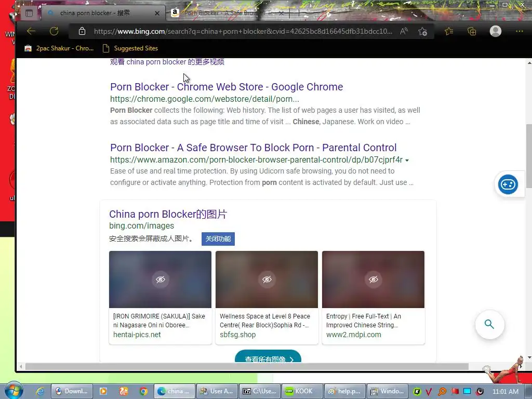Click the blue game controller floating button

tap(508, 184)
